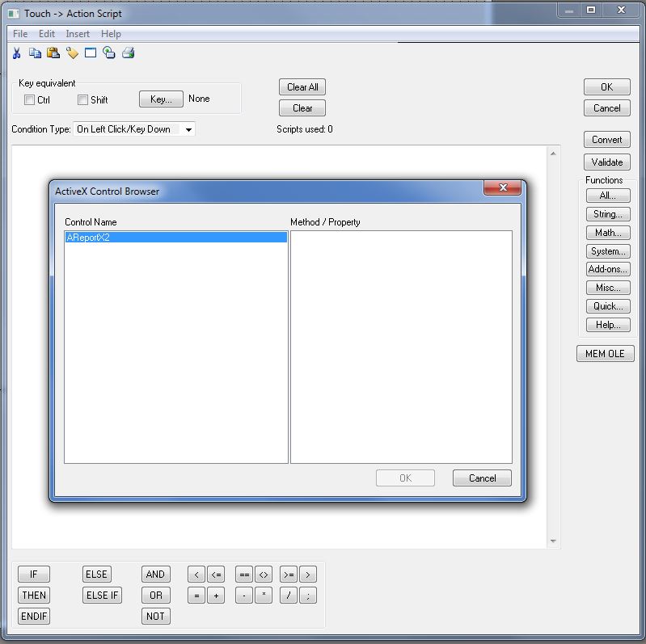Viewport: 646px width, 644px height.
Task: Open the Condition Type dropdown
Action: coord(188,129)
